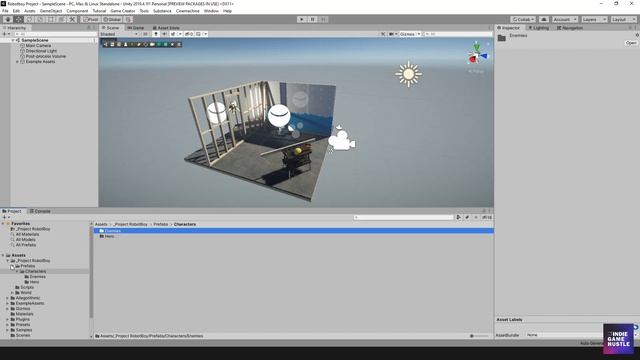This screenshot has height=360, width=640.
Task: Select the Rect transform tool
Action: coord(51,19)
